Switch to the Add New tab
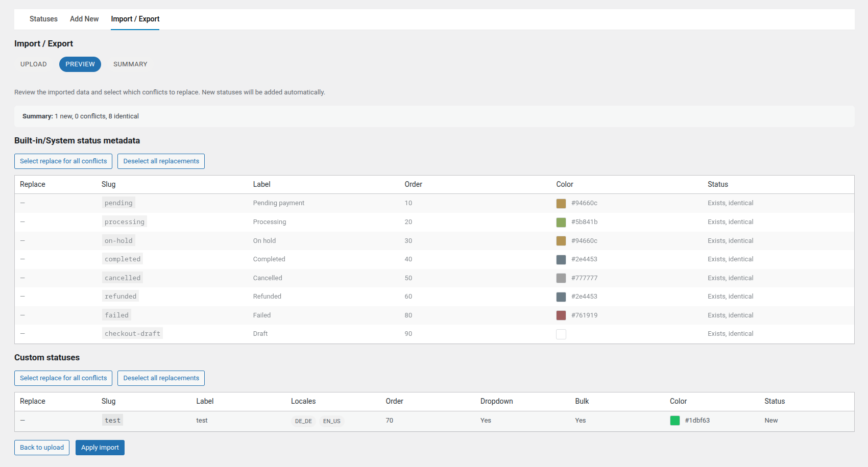Screen dimensions: 868x467 84,19
